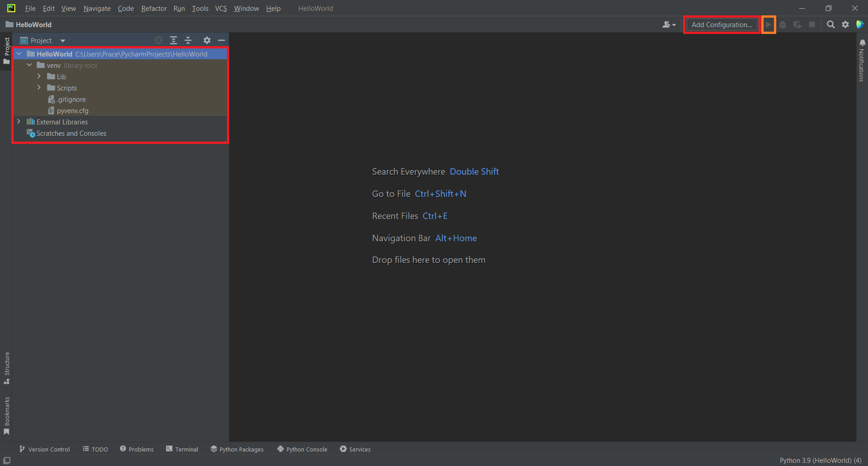Click the tool windows quick-access icon bottom-left
868x466 pixels.
(x=7, y=460)
